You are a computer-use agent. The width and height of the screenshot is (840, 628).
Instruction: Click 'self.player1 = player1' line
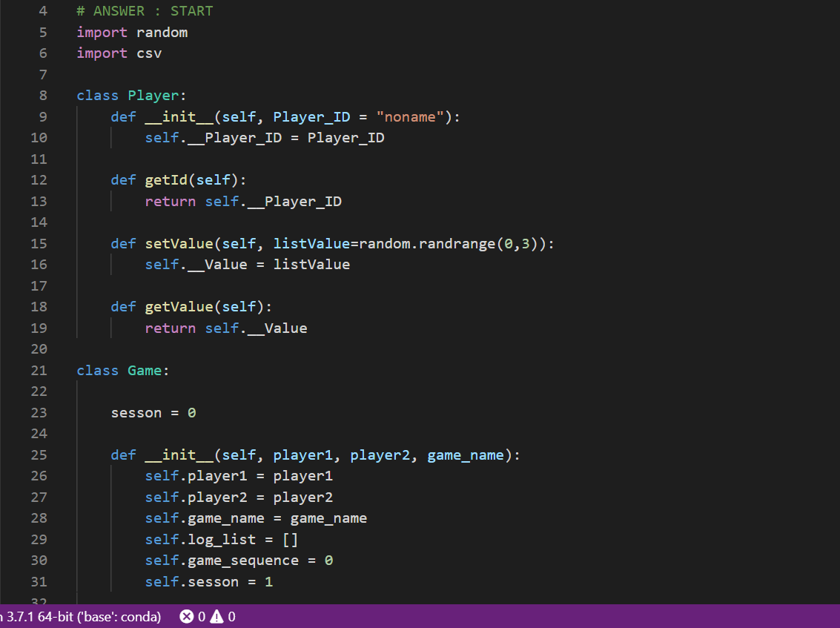239,476
